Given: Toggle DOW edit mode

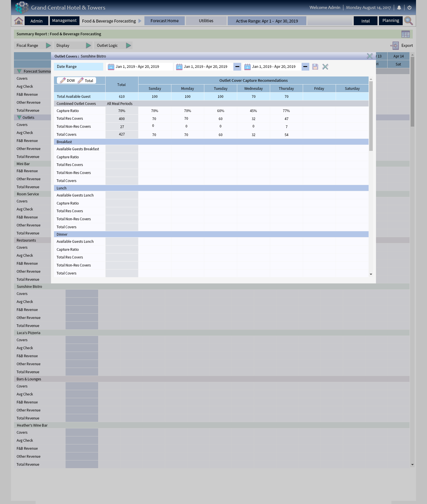Looking at the screenshot, I should click(68, 81).
